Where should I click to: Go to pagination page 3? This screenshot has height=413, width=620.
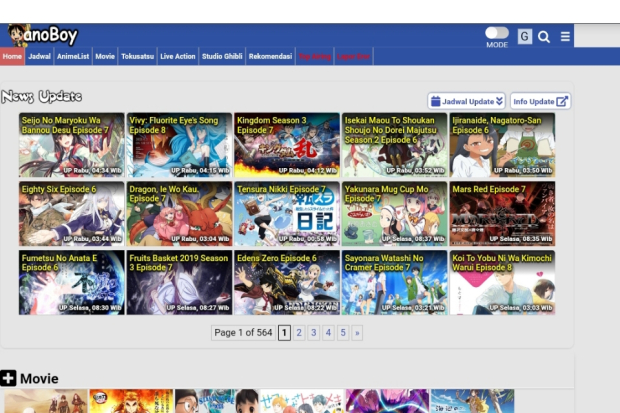313,333
